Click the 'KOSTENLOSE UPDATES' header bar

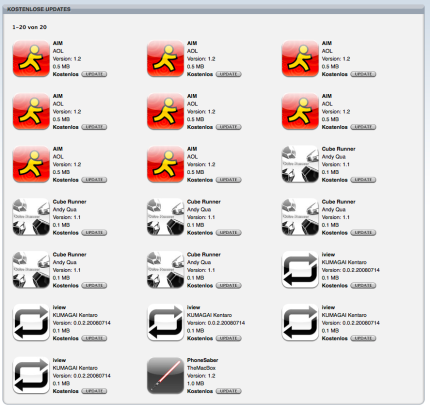coord(213,9)
